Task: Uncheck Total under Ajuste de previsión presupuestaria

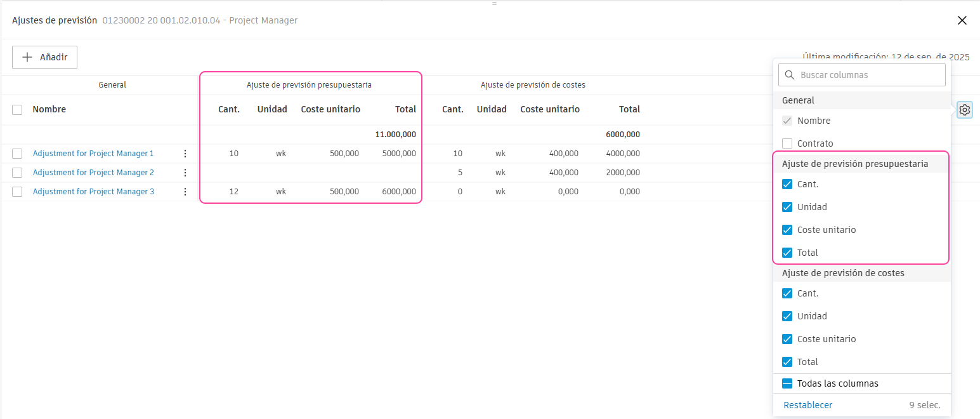Action: click(x=787, y=253)
